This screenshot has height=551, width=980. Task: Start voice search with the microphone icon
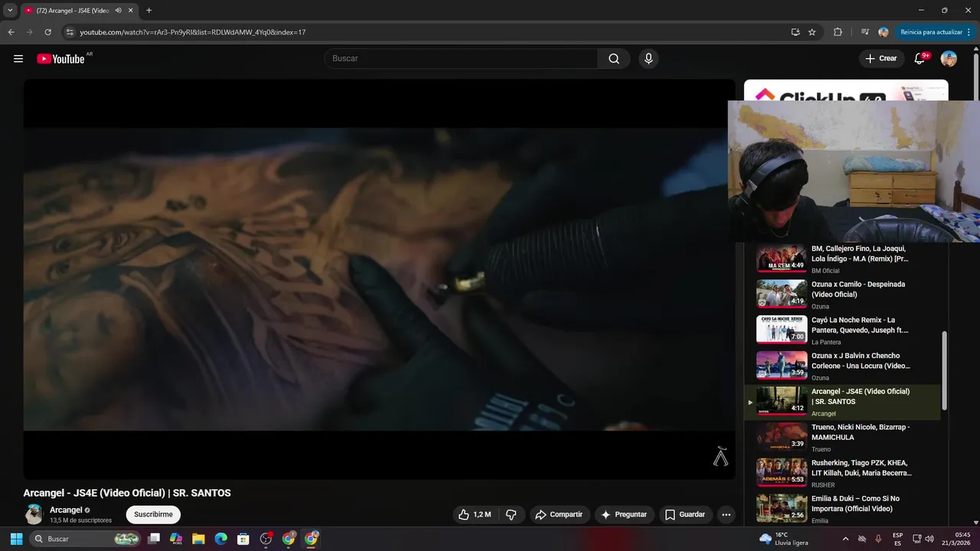pos(648,59)
